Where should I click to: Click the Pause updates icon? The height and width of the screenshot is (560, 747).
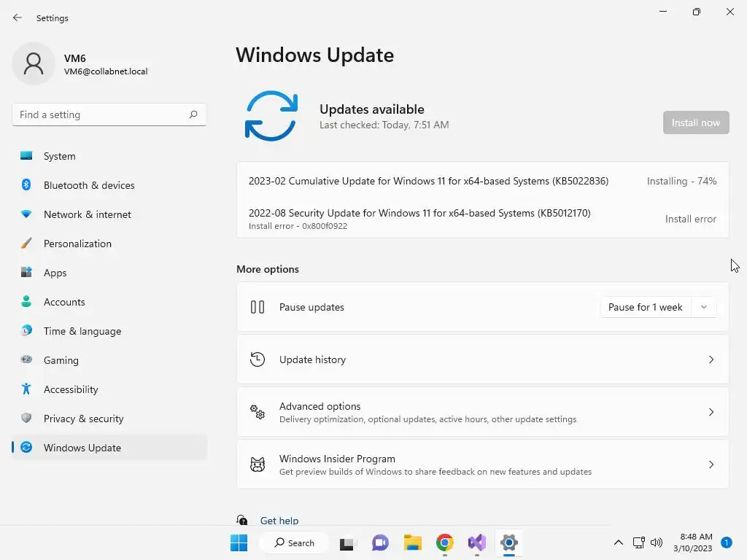coord(258,307)
